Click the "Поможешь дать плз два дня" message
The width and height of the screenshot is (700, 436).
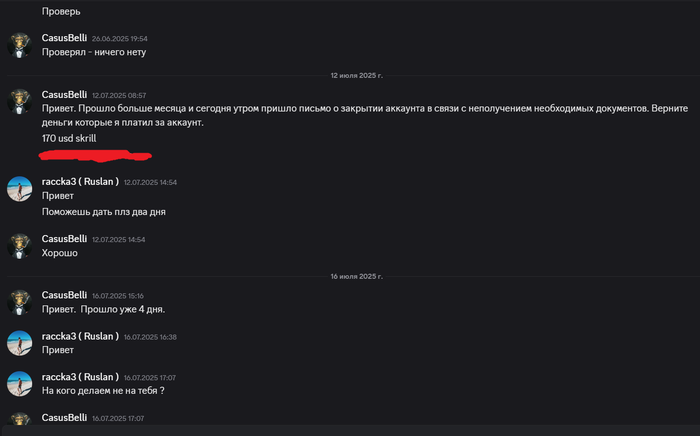pyautogui.click(x=103, y=212)
